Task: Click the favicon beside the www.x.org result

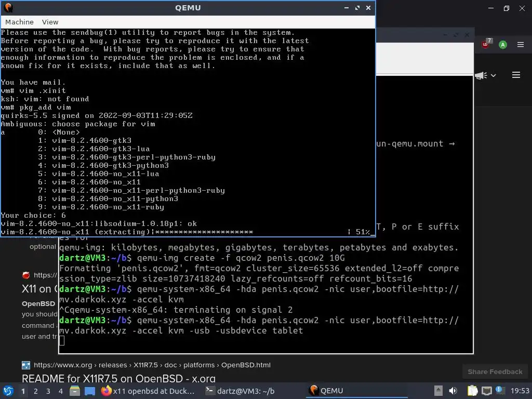Action: tap(26, 365)
